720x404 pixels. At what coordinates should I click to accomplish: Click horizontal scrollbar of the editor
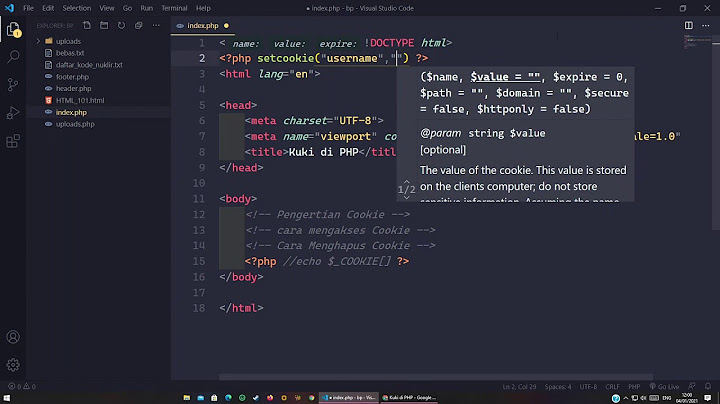click(x=435, y=377)
